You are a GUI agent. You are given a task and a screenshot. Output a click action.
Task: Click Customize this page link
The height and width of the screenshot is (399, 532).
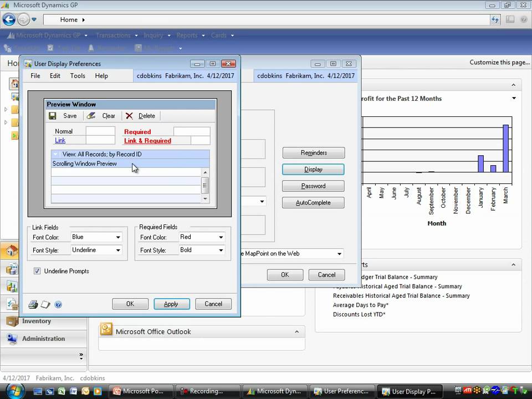pyautogui.click(x=499, y=63)
